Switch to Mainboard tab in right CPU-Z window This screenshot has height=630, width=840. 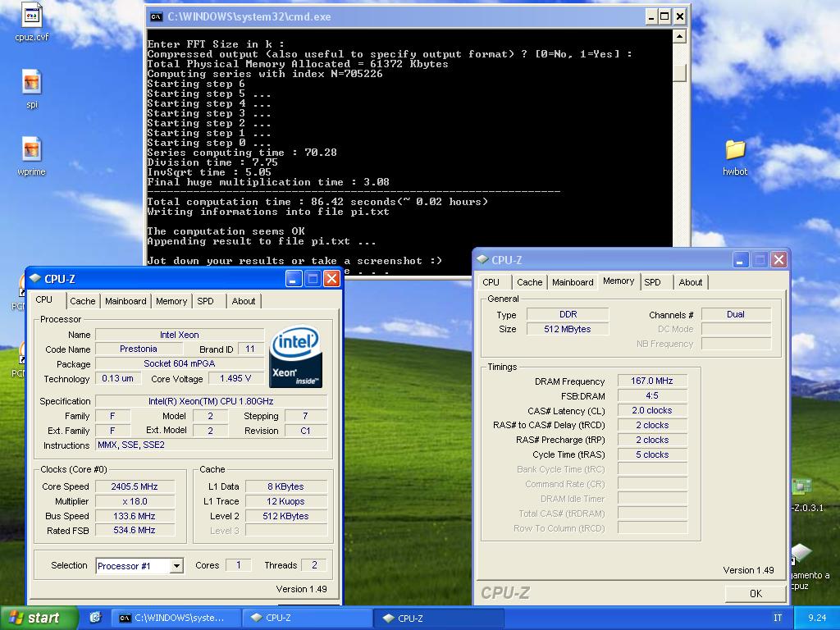pos(573,282)
